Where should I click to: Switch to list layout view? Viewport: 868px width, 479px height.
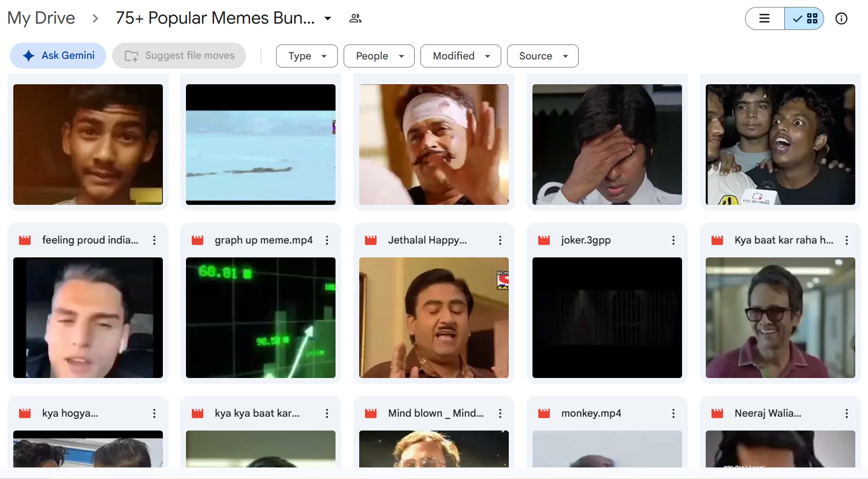click(765, 18)
